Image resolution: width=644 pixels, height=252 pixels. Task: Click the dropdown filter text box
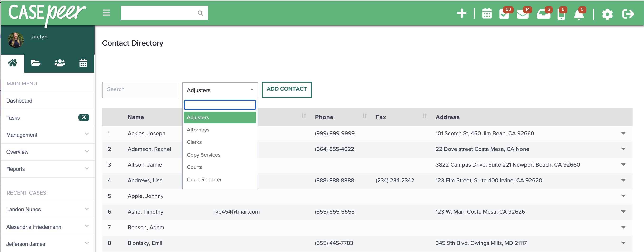tap(220, 105)
